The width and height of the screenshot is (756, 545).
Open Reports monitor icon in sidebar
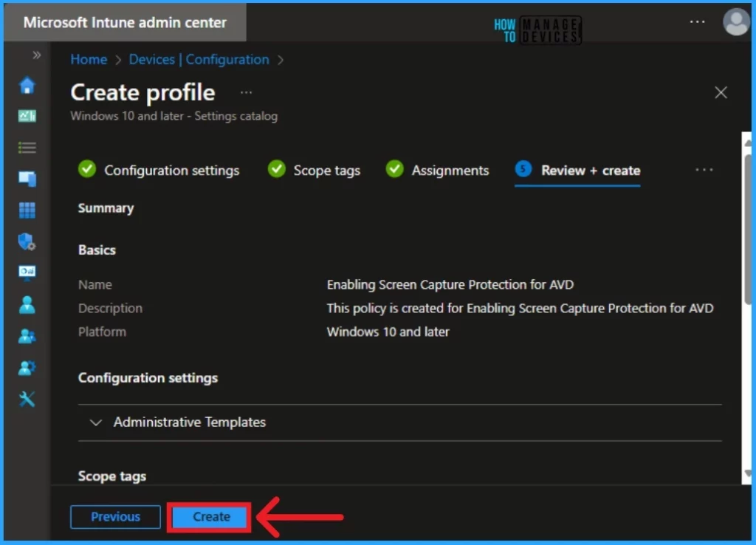pyautogui.click(x=27, y=272)
